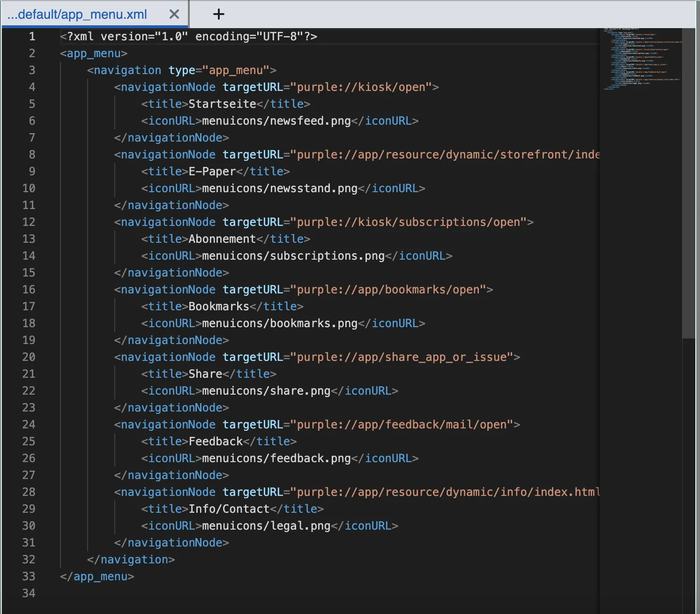Click purple://kiosk/subscriptions/open value
Viewport: 700px width, 614px height.
coord(409,222)
